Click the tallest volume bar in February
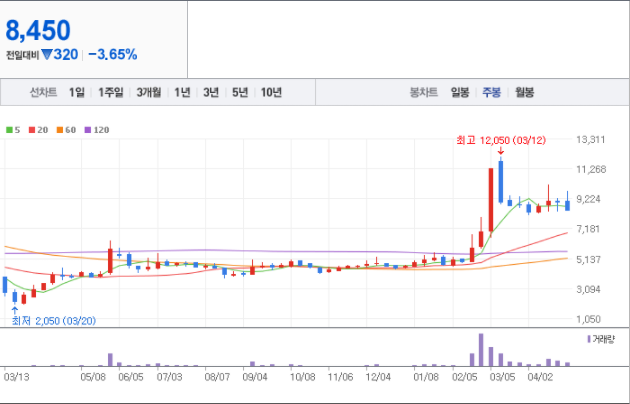Screen dimensions: 630x404 [481, 350]
